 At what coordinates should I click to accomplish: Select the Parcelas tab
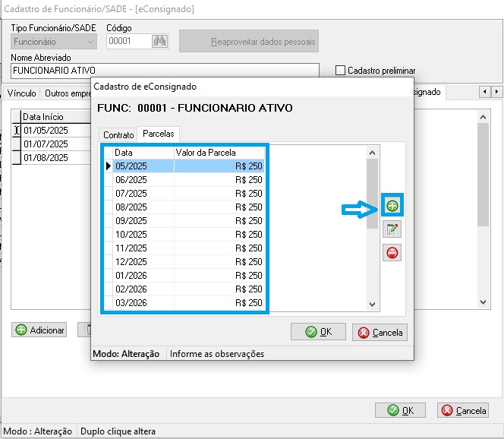tap(159, 134)
